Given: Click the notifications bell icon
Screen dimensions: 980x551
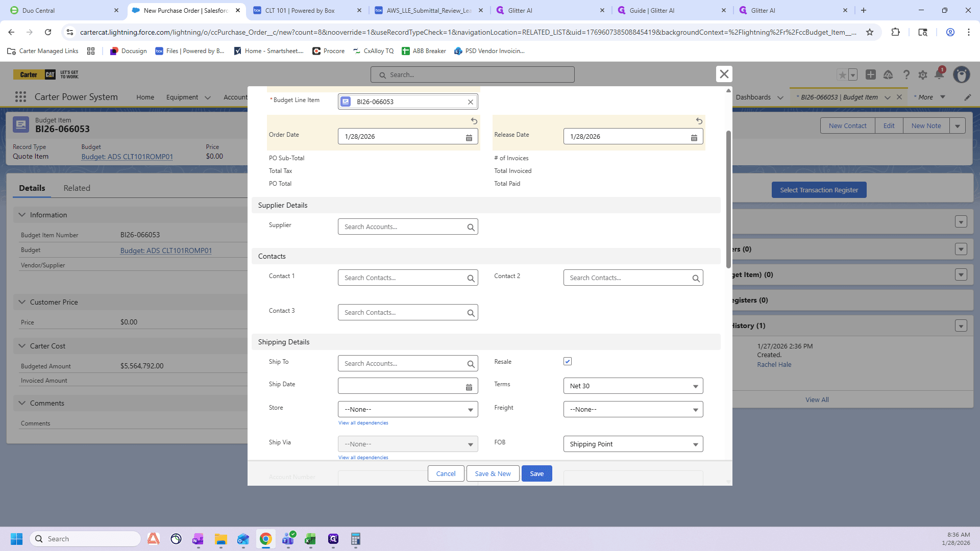Looking at the screenshot, I should click(939, 74).
